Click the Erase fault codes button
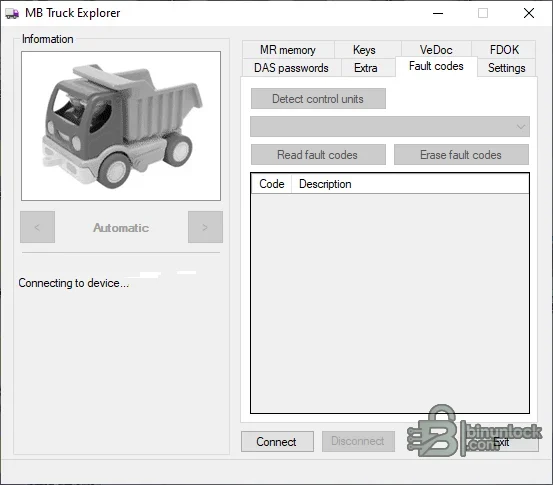 click(461, 154)
